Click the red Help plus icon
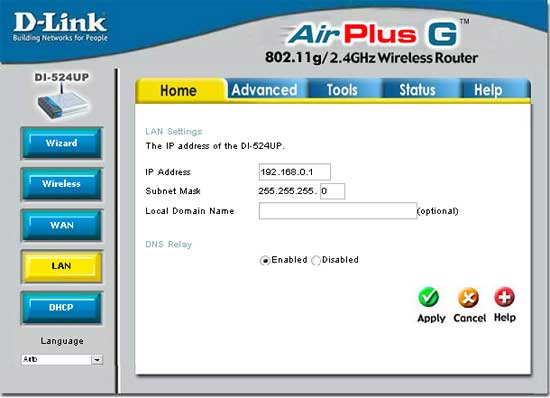This screenshot has width=550, height=398. (504, 297)
